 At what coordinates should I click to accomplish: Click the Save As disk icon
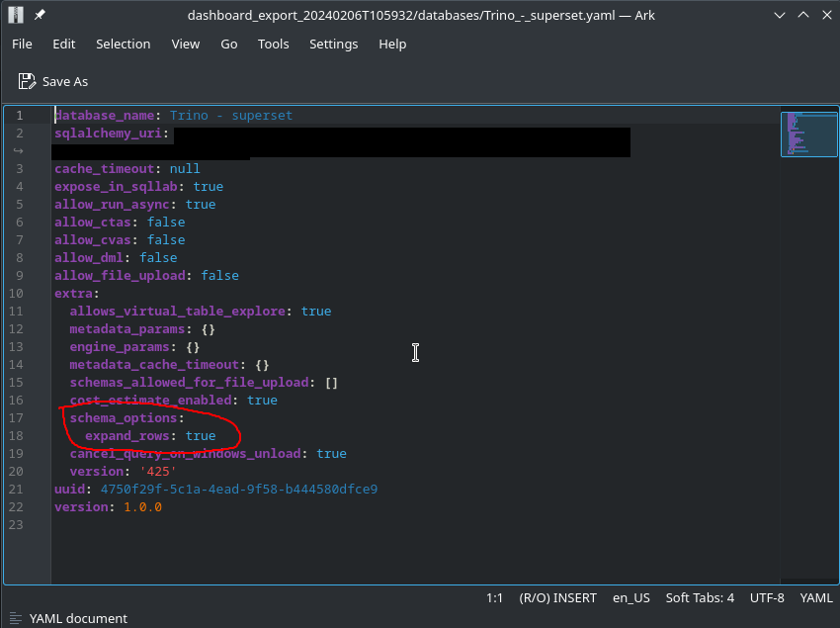pos(27,81)
